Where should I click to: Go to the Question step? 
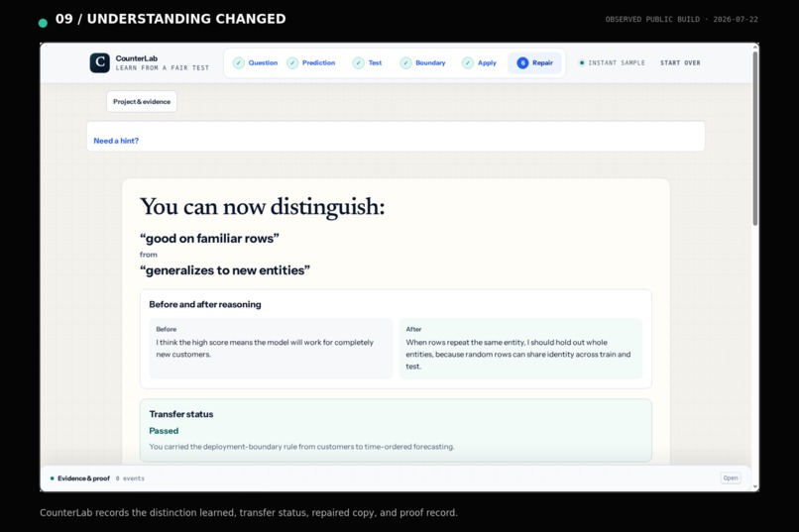click(x=256, y=63)
